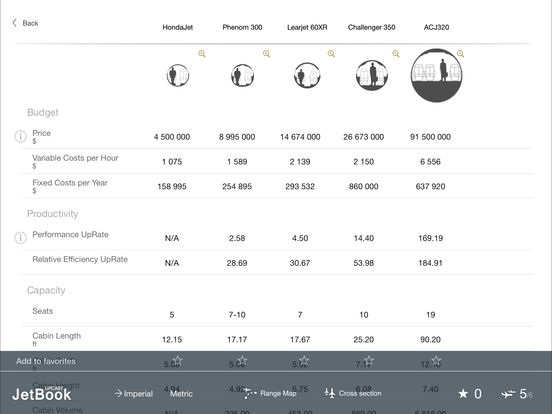Open the Performance UpRate info icon
Image resolution: width=552 pixels, height=414 pixels.
click(x=20, y=238)
